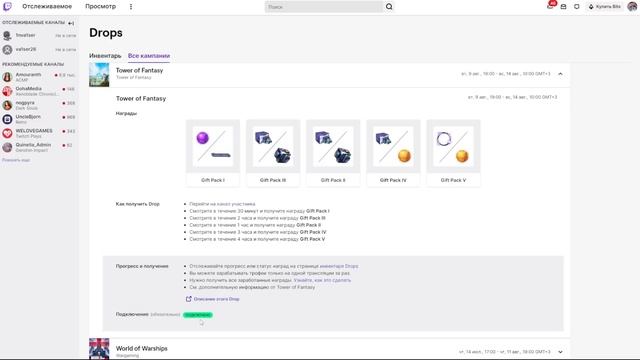
Task: Focus the search input field
Action: 324,7
